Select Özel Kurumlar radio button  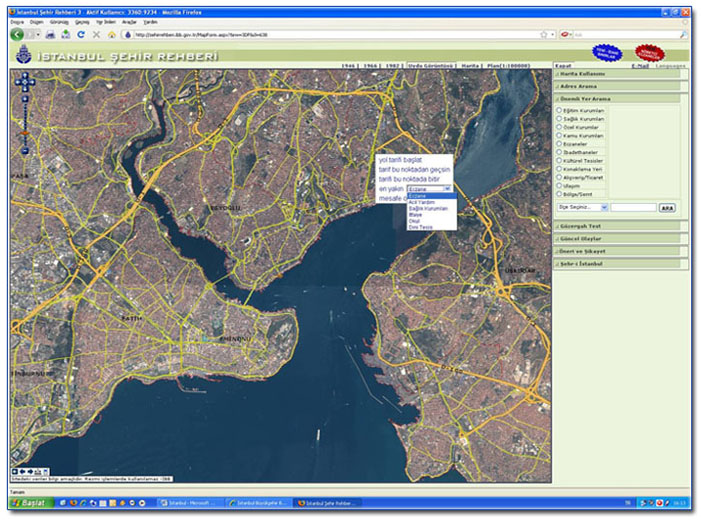point(559,127)
